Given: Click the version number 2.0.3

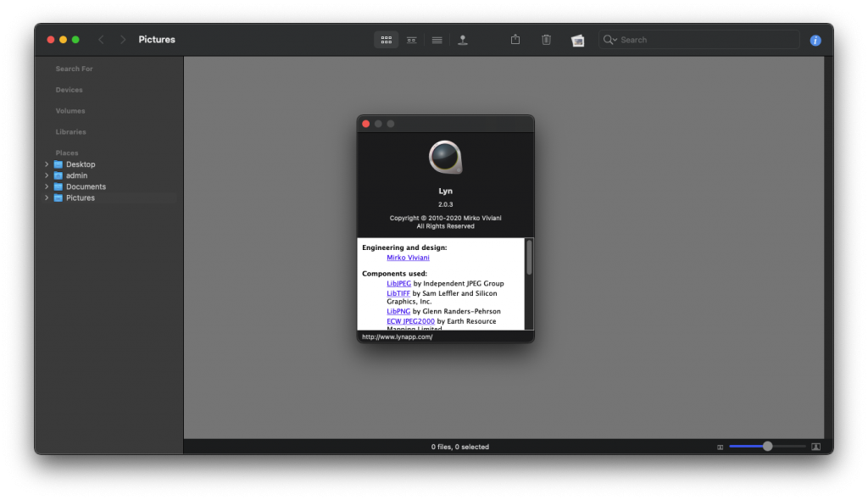Looking at the screenshot, I should tap(446, 204).
